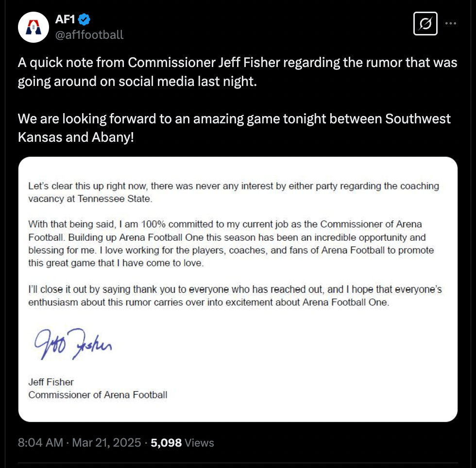Viewport: 476px width, 468px height.
Task: Click the printed name Jeff Fisher below signature
Action: (x=51, y=382)
